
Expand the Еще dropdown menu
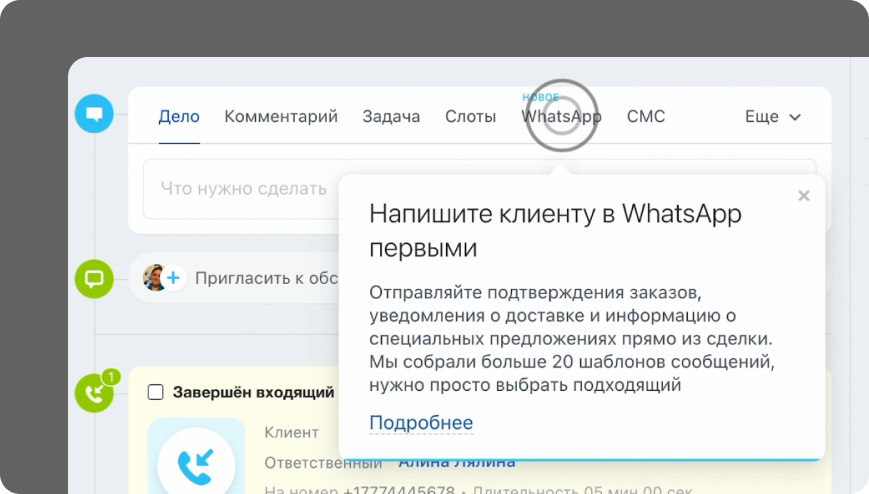[773, 116]
